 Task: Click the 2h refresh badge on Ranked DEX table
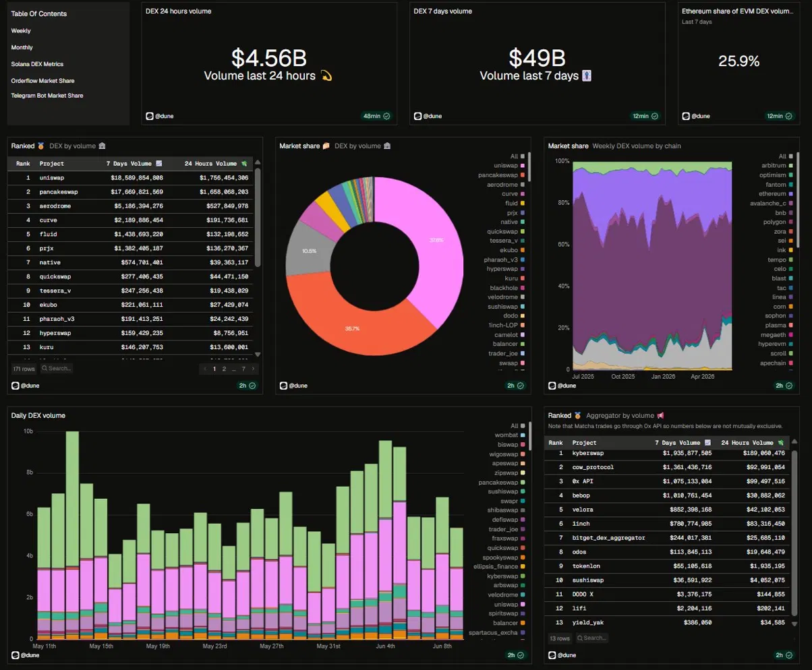(x=247, y=386)
